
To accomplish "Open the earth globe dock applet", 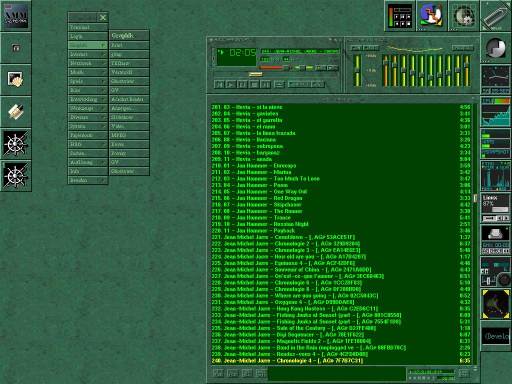I will (496, 304).
